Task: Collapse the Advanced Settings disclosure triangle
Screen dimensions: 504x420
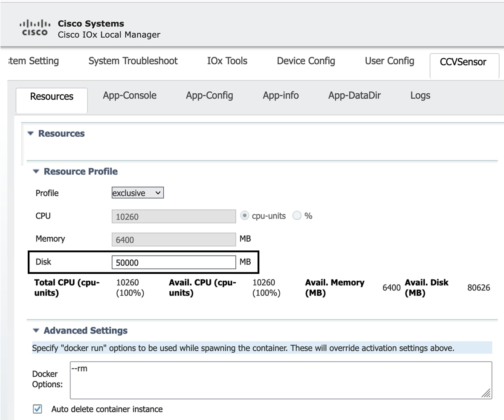Action: tap(35, 330)
